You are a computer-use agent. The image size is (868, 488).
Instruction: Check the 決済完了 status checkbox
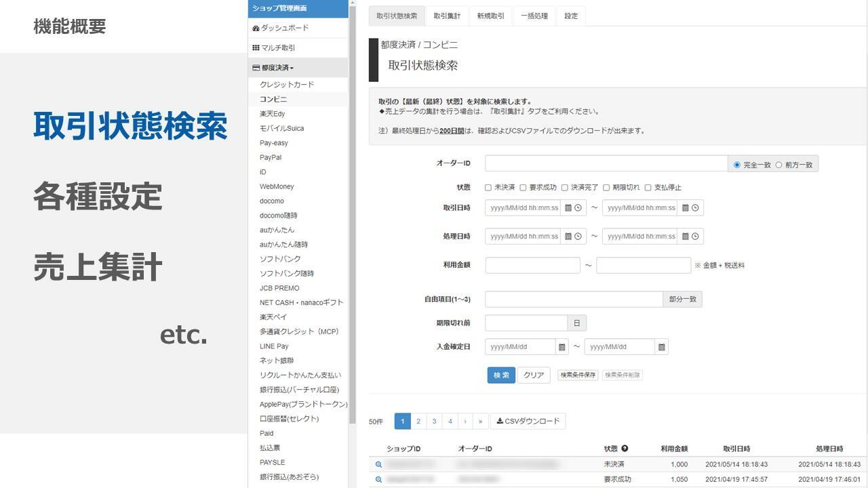(564, 188)
